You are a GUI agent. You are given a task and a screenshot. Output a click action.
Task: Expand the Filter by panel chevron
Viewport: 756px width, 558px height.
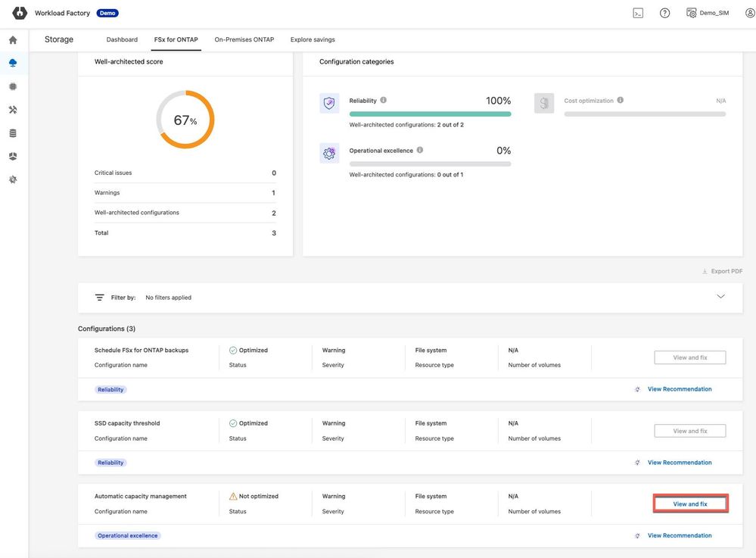(x=720, y=297)
